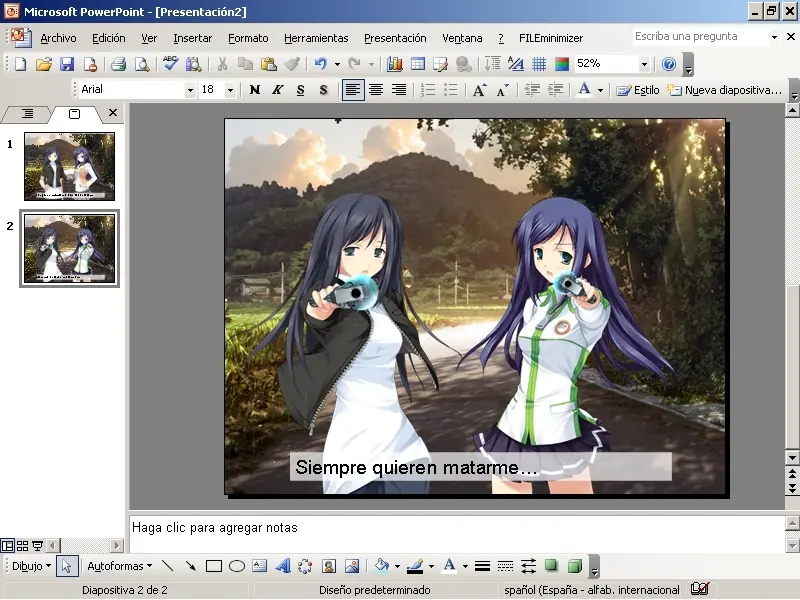Select the slide 1 thumbnail
Viewport: 800px width, 600px height.
pos(69,166)
